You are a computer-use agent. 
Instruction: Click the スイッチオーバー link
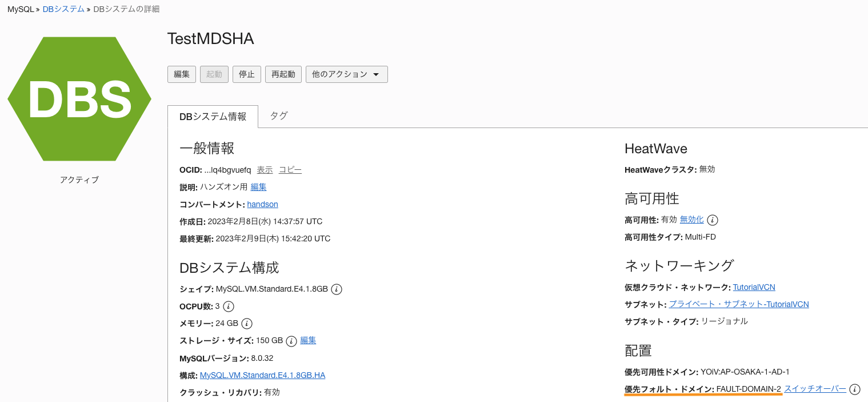pyautogui.click(x=815, y=389)
